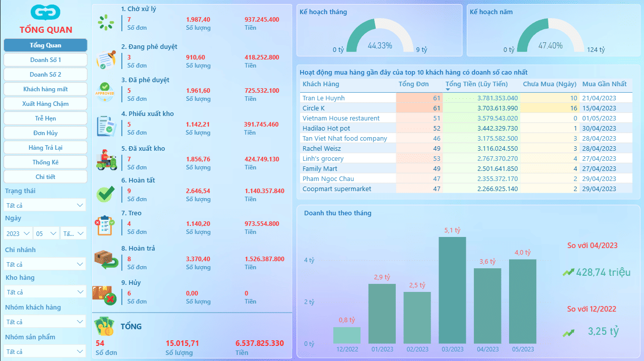Open the year 2023 date dropdown

[18, 233]
